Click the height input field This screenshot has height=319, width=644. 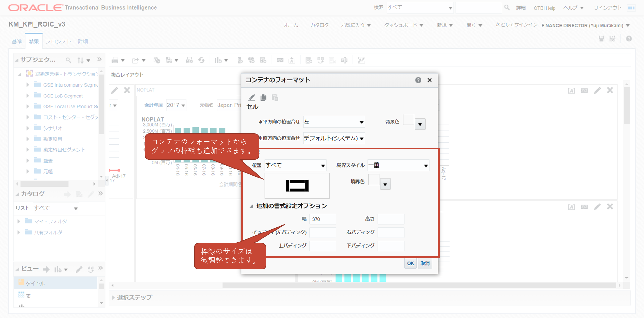pos(391,219)
